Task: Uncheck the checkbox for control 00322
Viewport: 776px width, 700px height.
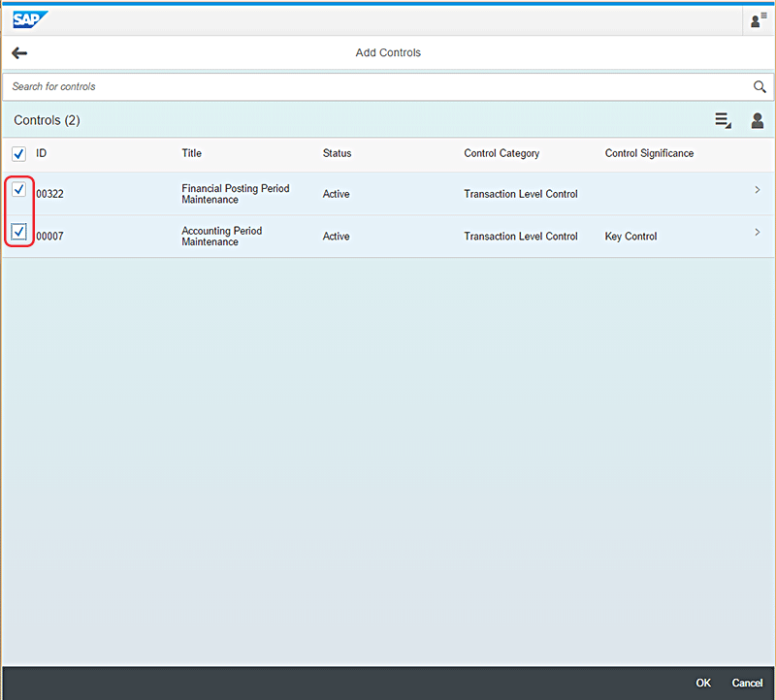Action: click(19, 190)
